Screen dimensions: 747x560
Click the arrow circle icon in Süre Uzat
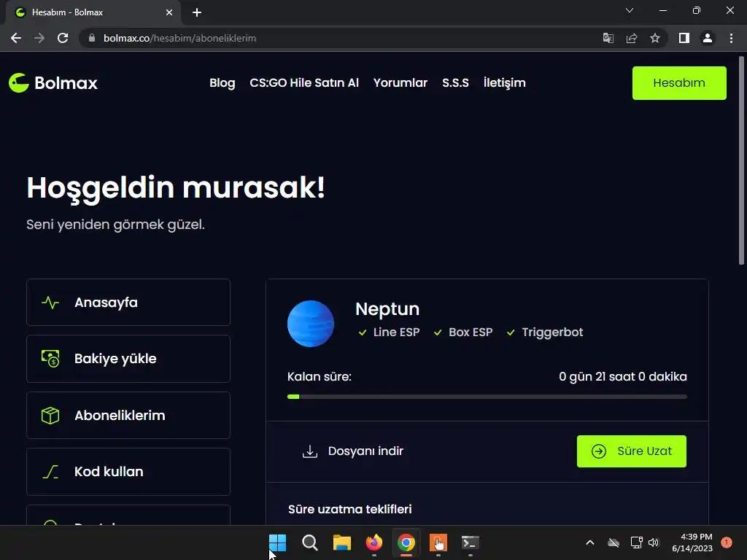(x=599, y=451)
